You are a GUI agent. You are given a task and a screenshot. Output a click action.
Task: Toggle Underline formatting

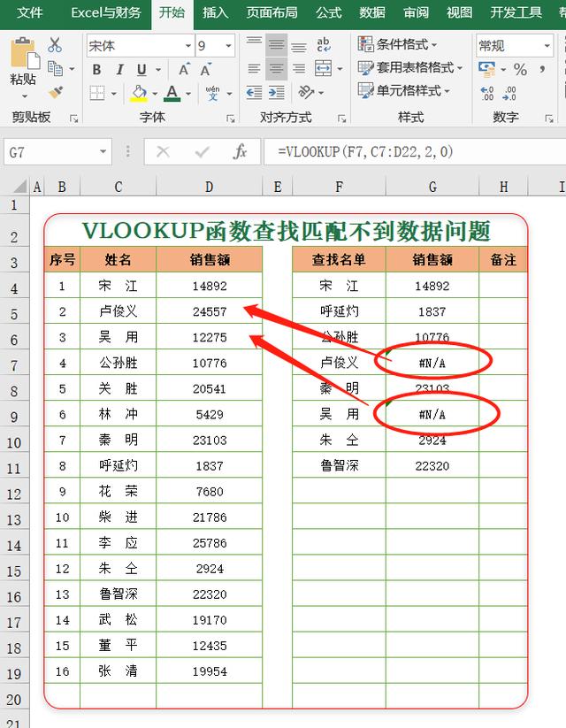point(141,70)
